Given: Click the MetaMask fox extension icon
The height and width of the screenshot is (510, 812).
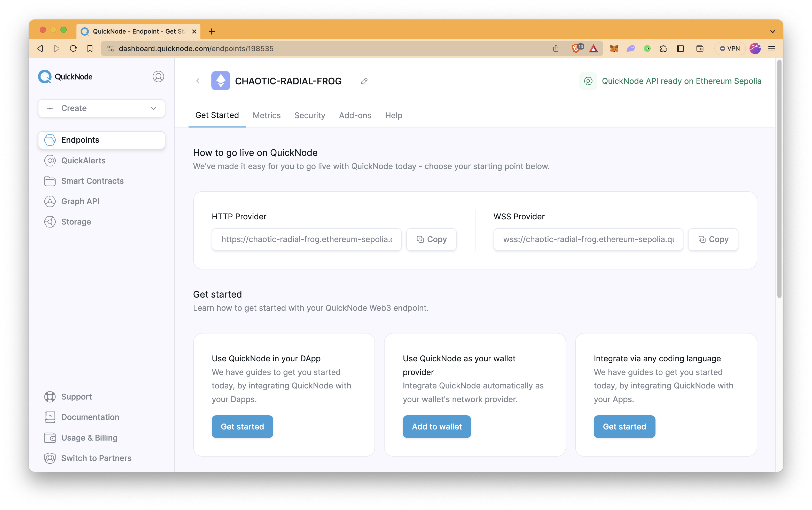Looking at the screenshot, I should click(614, 49).
